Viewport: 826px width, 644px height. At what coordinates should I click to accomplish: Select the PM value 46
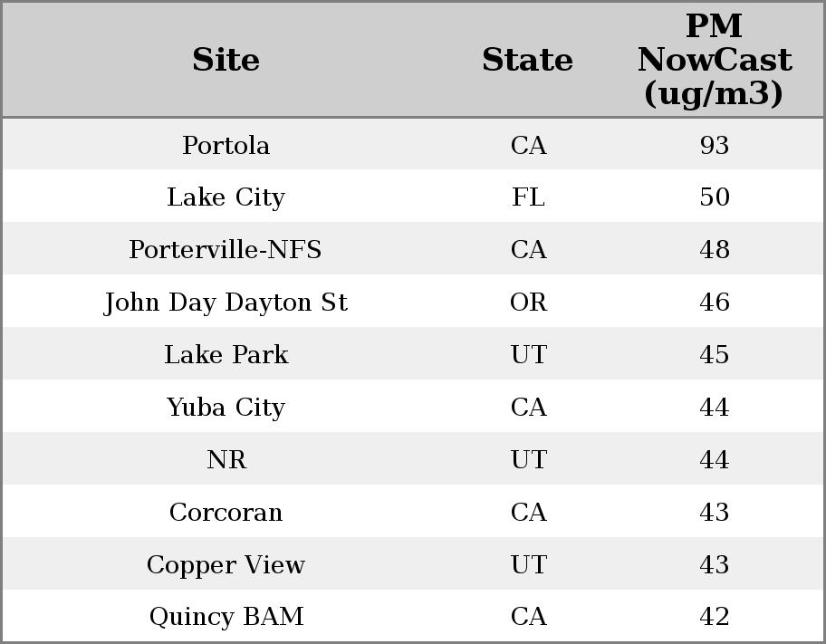point(714,303)
